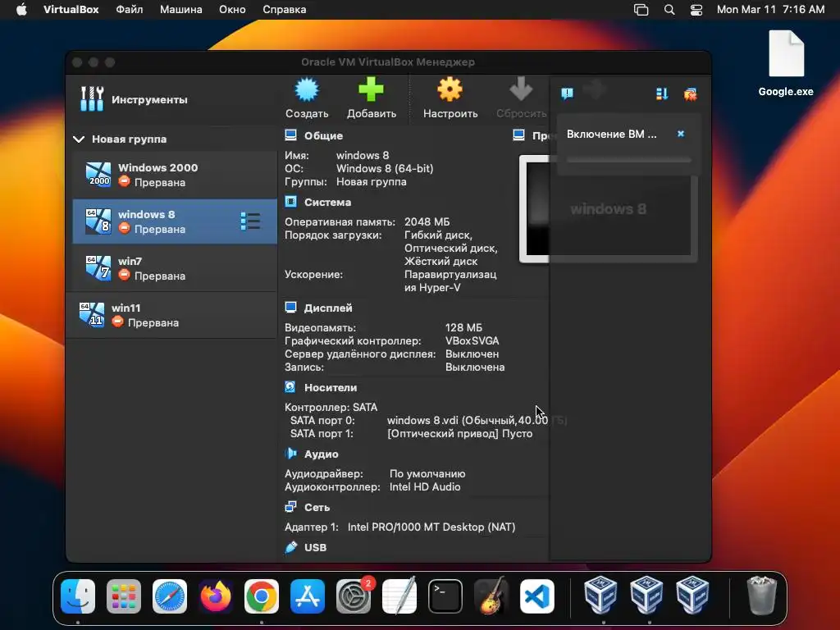Click the VM start progress bar
Image resolution: width=840 pixels, height=630 pixels.
click(x=628, y=160)
